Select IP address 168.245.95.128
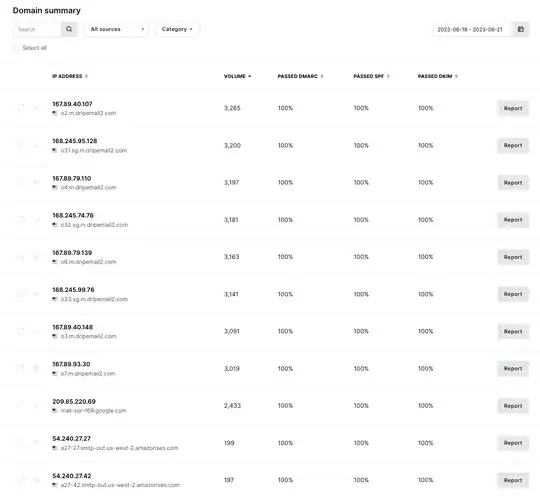Screen dimensions: 540x497 point(75,141)
